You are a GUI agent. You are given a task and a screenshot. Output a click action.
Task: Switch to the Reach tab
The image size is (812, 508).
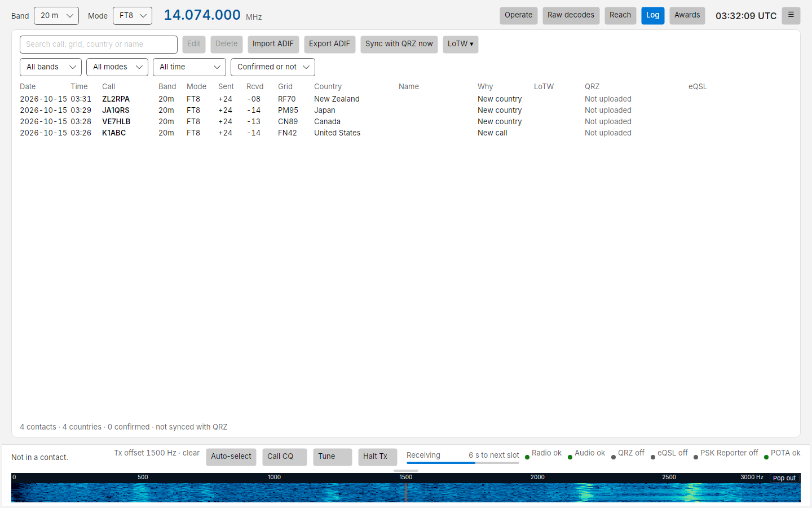click(620, 15)
